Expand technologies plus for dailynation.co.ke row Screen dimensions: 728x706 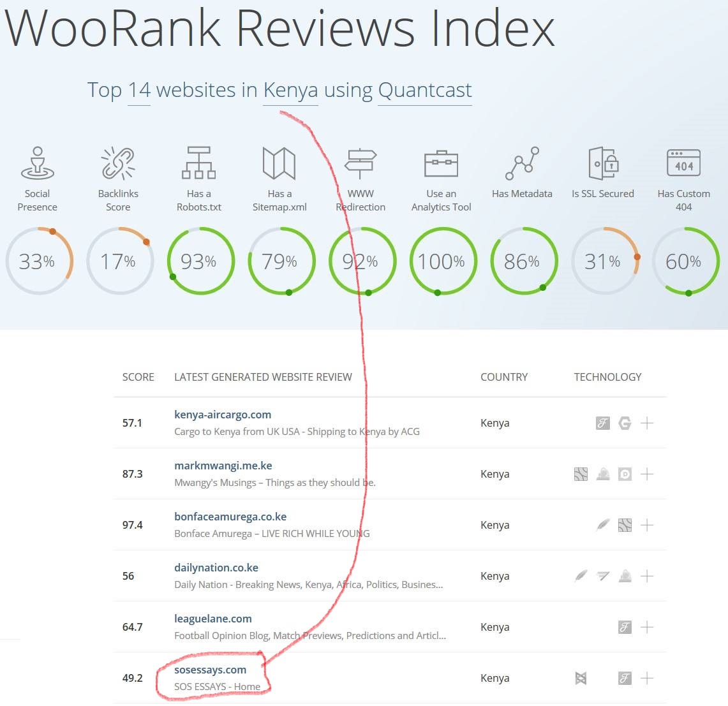click(647, 576)
